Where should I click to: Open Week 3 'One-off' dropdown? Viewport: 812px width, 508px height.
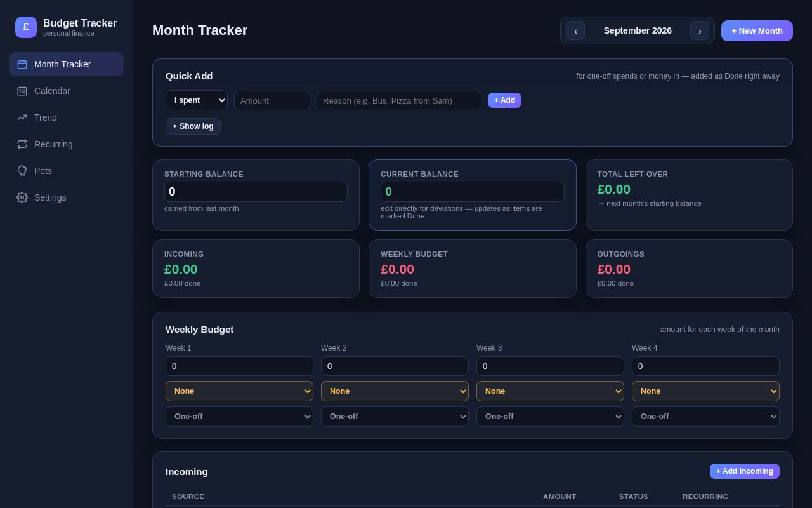[550, 417]
